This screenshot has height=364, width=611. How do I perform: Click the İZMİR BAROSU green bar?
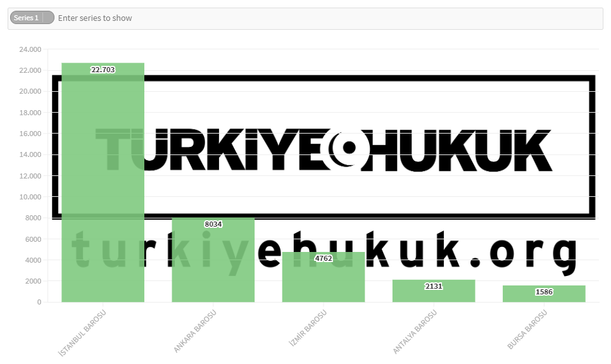pyautogui.click(x=324, y=277)
